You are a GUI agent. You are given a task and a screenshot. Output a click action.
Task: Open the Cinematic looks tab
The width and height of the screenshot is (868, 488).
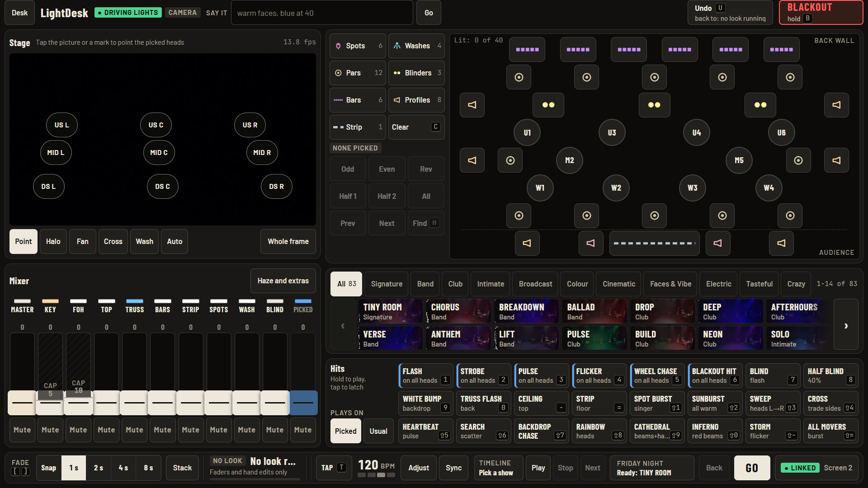point(618,284)
